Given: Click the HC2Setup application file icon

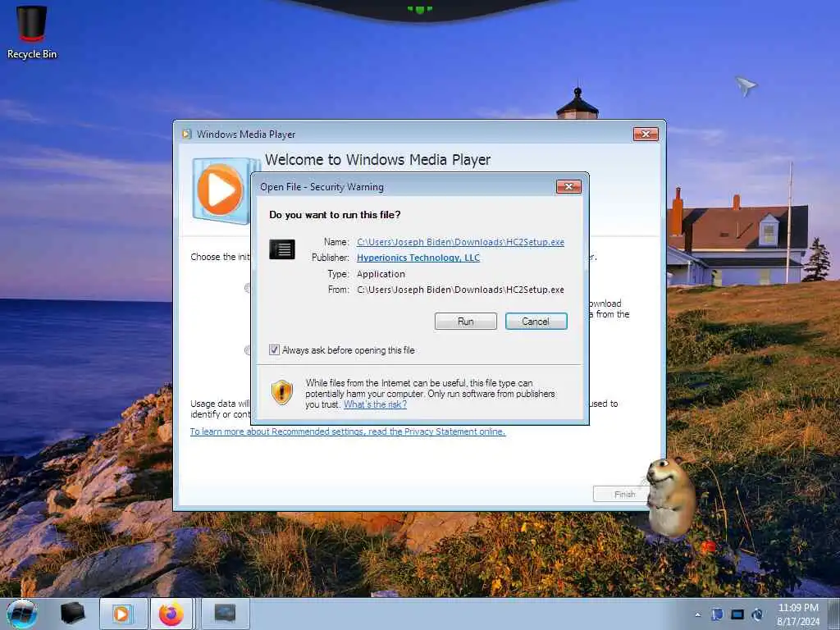Looking at the screenshot, I should tap(282, 249).
